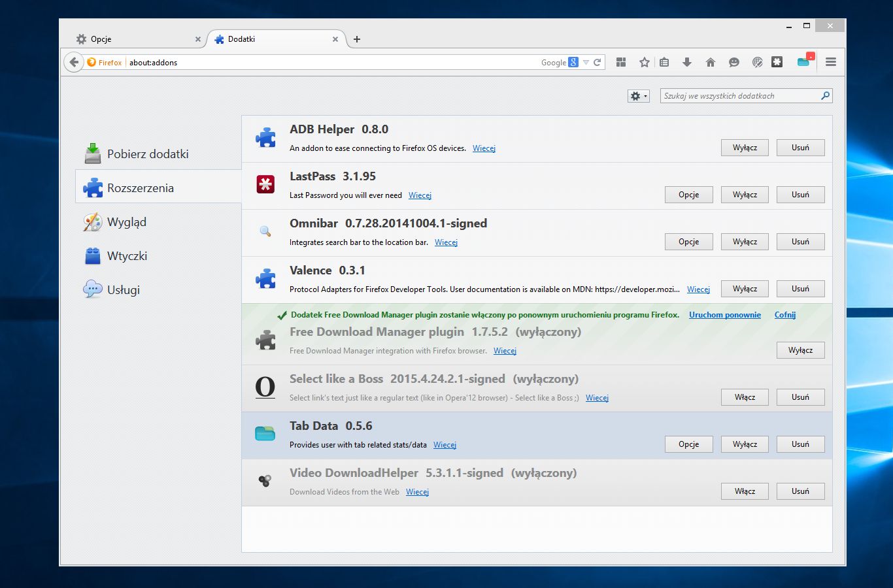Viewport: 893px width, 588px height.
Task: Remove Select like a Boss with Usuń
Action: coord(800,397)
